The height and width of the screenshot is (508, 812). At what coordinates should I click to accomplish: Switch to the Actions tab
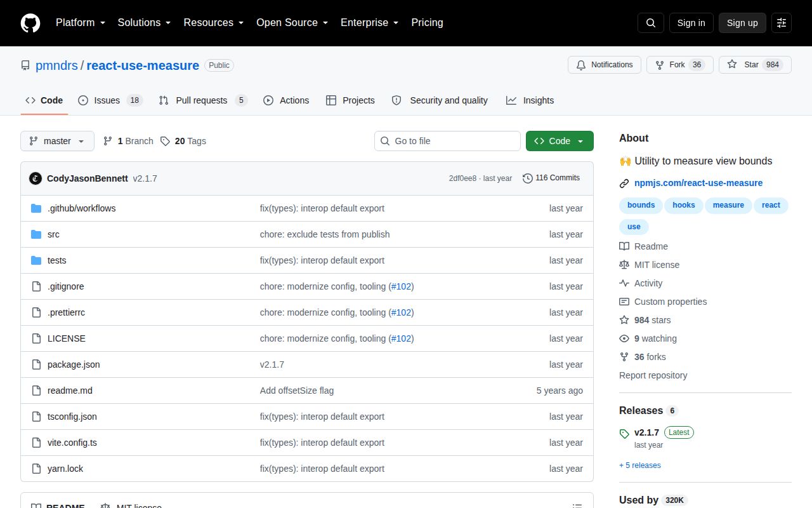coord(286,100)
